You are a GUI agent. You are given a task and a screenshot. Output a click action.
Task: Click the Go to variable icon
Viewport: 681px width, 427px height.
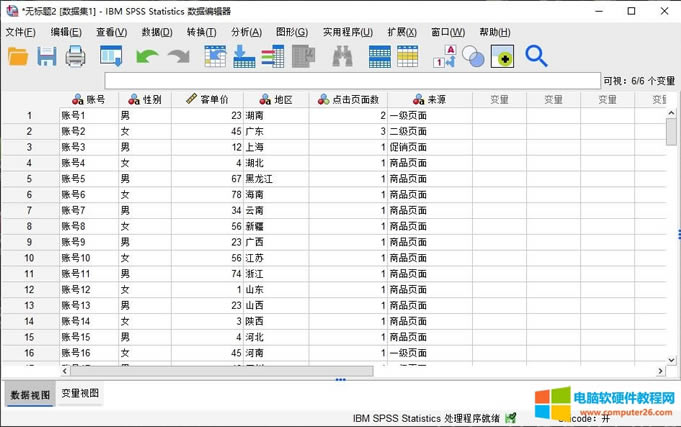[x=244, y=57]
